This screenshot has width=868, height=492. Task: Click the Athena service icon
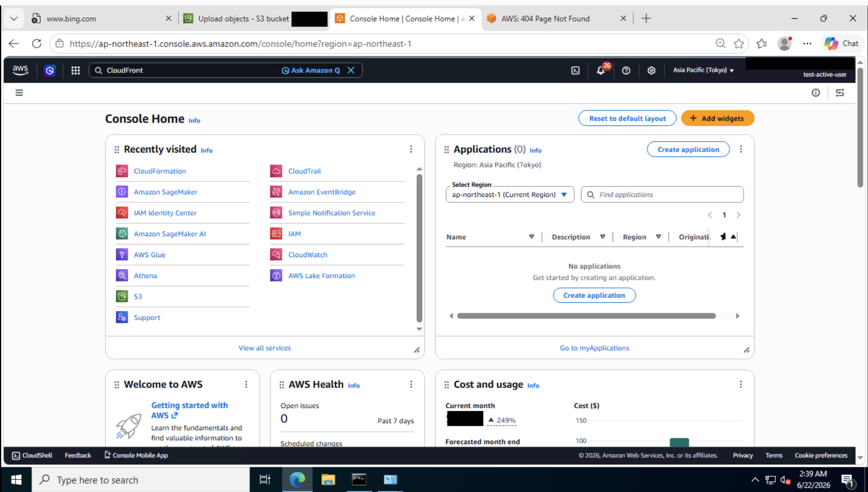(122, 275)
